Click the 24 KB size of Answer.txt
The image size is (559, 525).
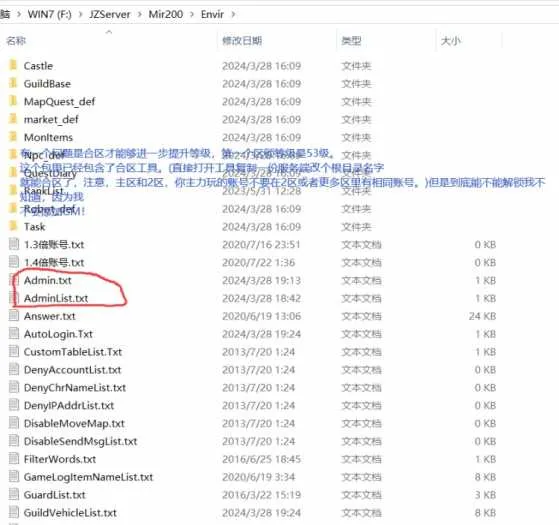(x=482, y=316)
